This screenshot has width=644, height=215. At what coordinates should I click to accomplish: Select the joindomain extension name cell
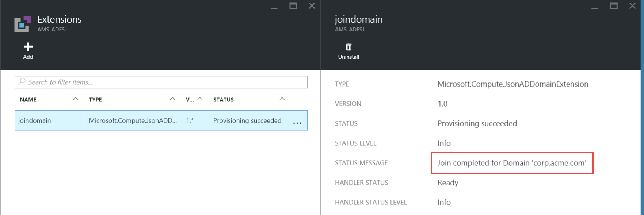[35, 120]
